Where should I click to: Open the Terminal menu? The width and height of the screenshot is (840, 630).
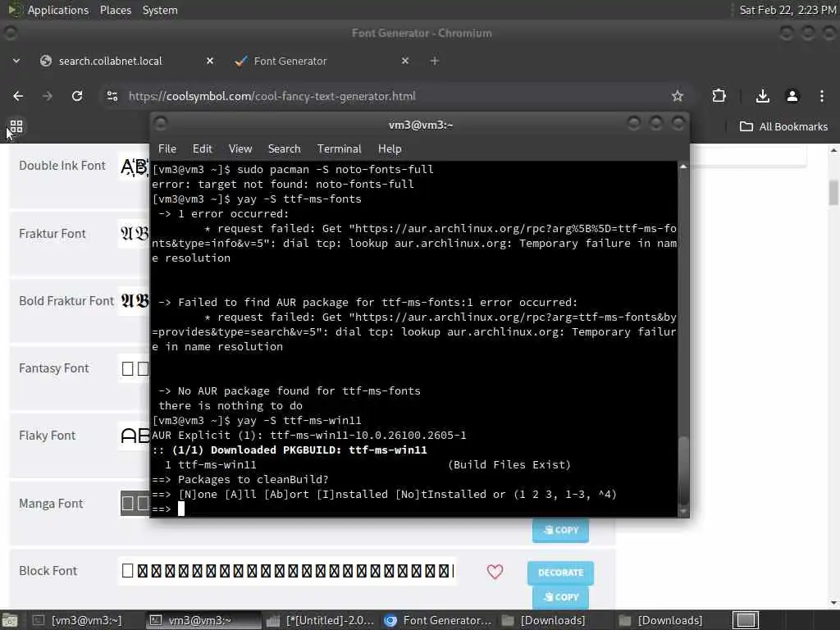[339, 149]
